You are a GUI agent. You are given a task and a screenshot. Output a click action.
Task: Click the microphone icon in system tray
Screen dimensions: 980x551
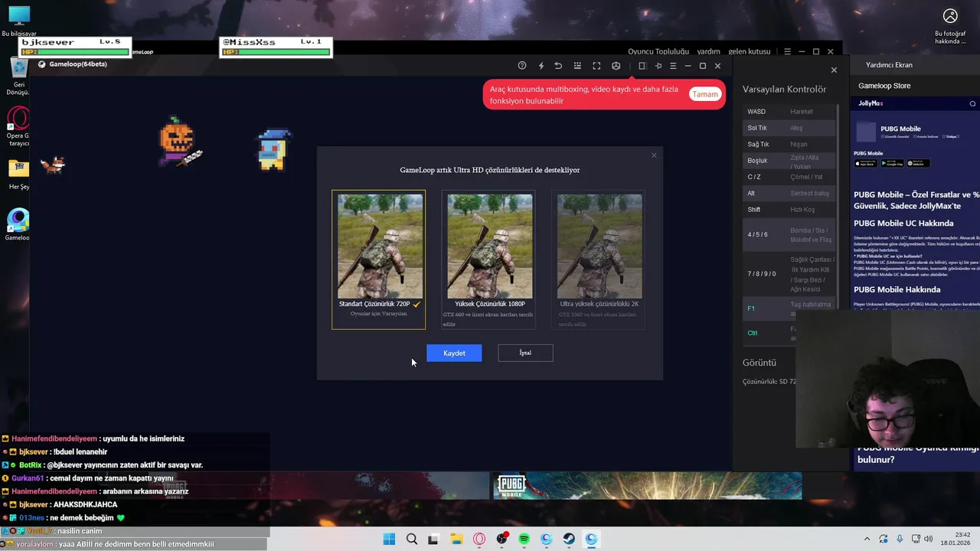pos(900,539)
